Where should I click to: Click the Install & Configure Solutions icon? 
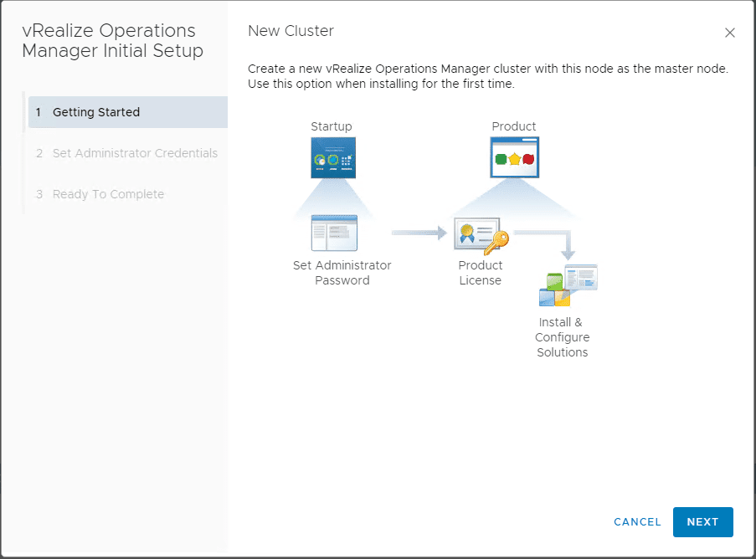[568, 285]
